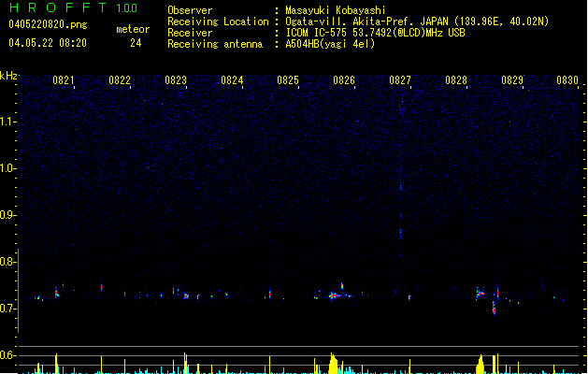The image size is (588, 374).
Task: Click the red echo below 0.7 kHz near 0829
Action: click(x=495, y=309)
